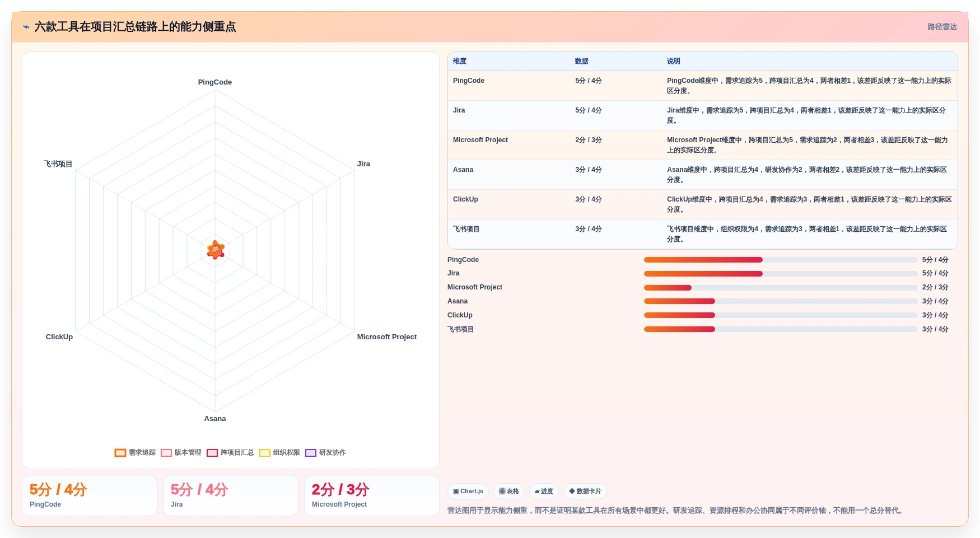Image resolution: width=980 pixels, height=538 pixels.
Task: Click the Microsoft Project progress bar
Action: pyautogui.click(x=781, y=288)
